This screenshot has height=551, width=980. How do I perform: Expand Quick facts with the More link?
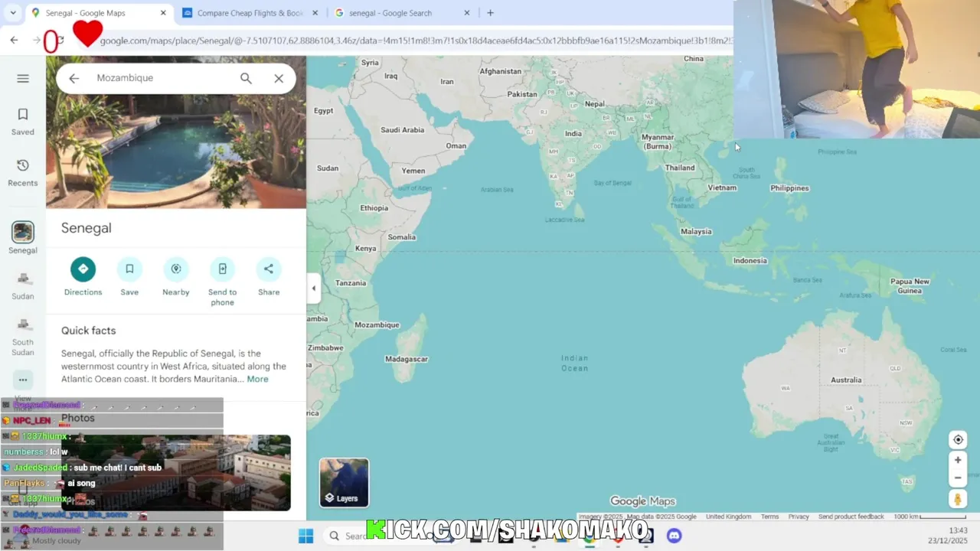257,379
